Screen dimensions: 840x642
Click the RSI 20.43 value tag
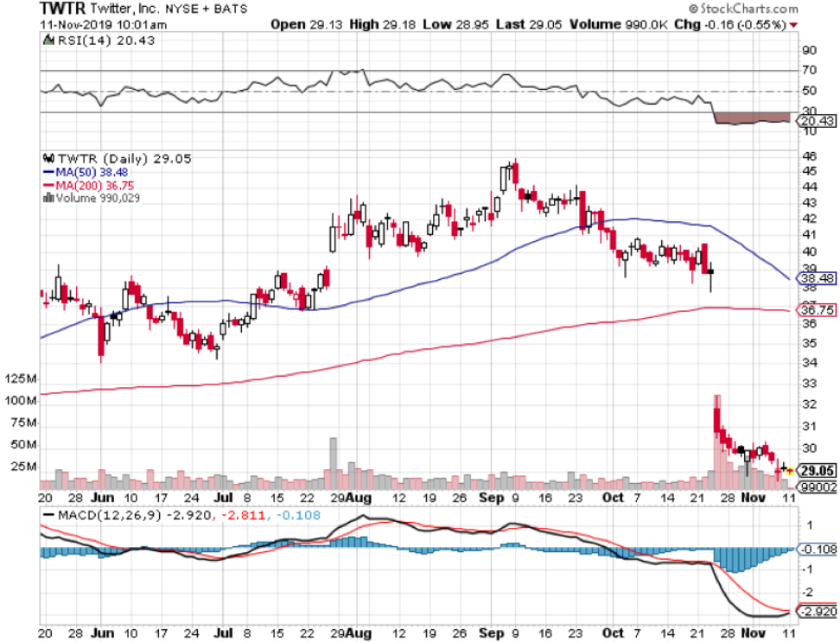(x=817, y=122)
